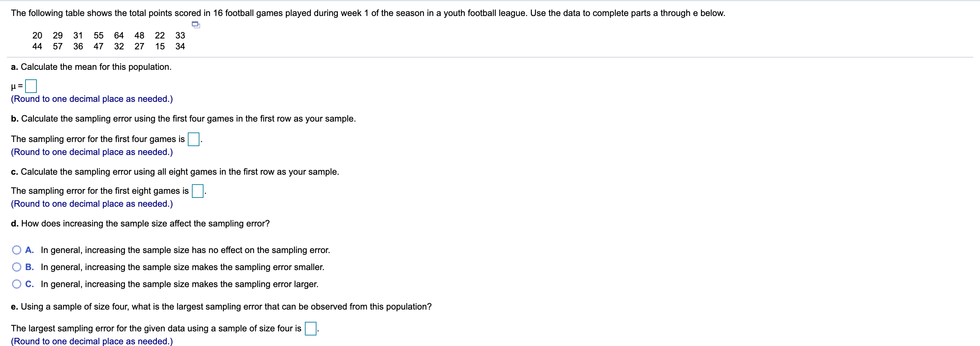
Task: Click the bold 'd.' question label
Action: tap(14, 224)
